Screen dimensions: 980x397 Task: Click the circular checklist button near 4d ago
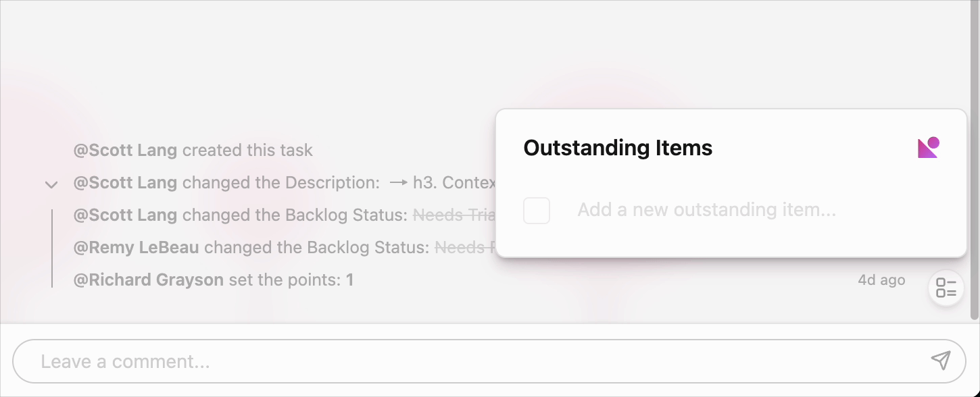(x=946, y=288)
